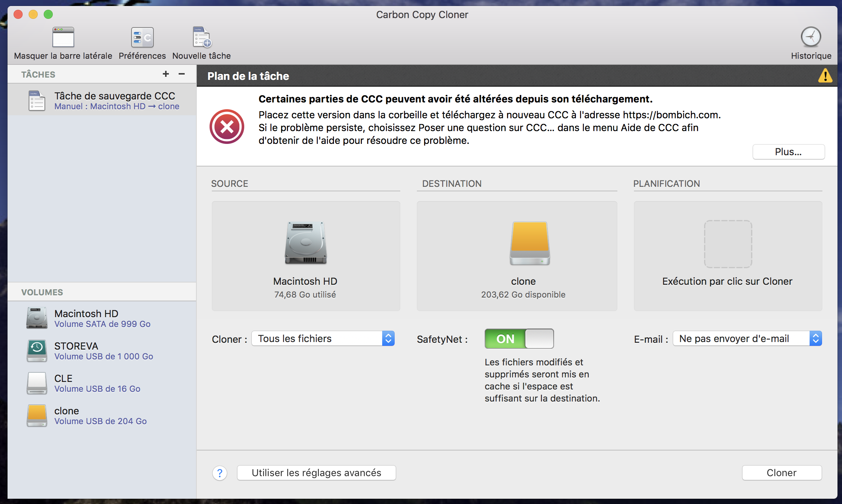This screenshot has height=504, width=842.
Task: Click the Plus... button in the warning
Action: [x=788, y=152]
